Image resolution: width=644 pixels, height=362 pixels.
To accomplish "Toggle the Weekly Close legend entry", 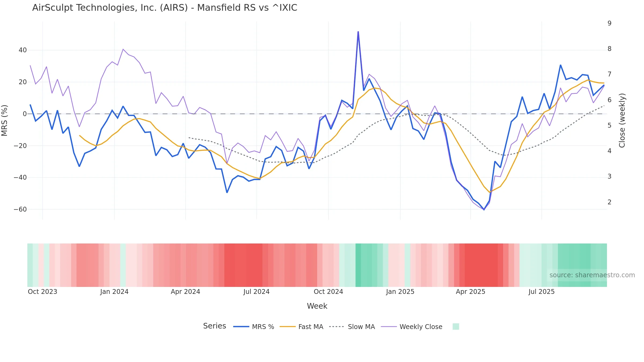I will 412,327.
